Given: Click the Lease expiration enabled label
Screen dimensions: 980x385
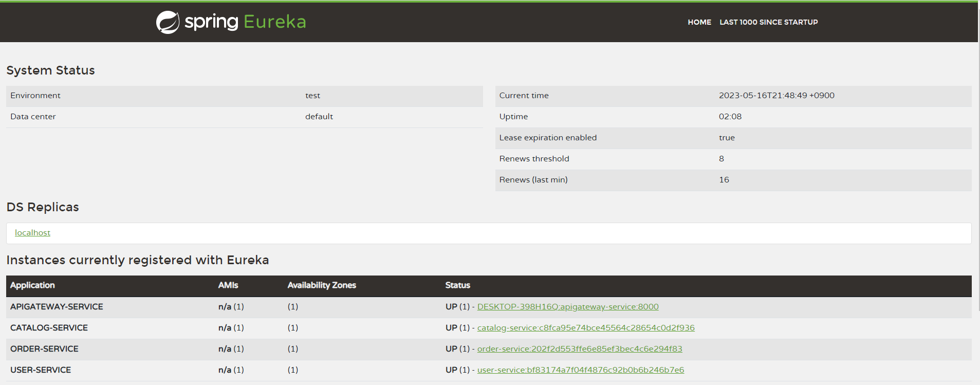Looking at the screenshot, I should (548, 138).
